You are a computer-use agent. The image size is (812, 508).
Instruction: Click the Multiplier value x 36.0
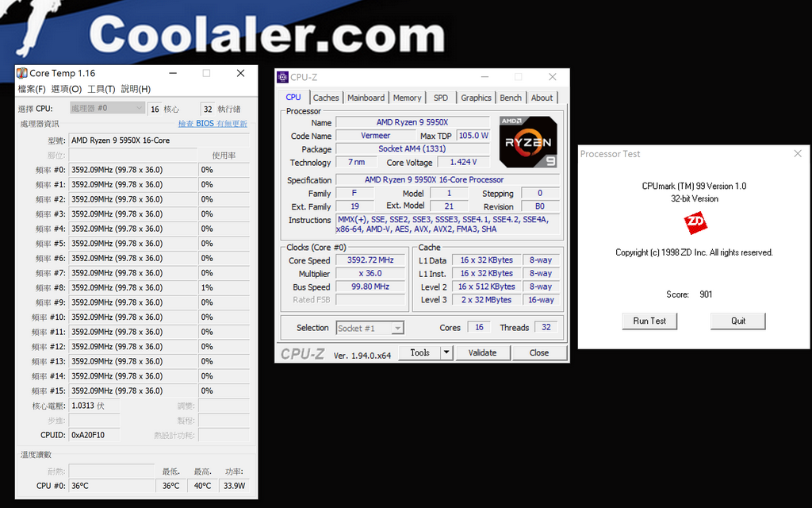pyautogui.click(x=370, y=273)
